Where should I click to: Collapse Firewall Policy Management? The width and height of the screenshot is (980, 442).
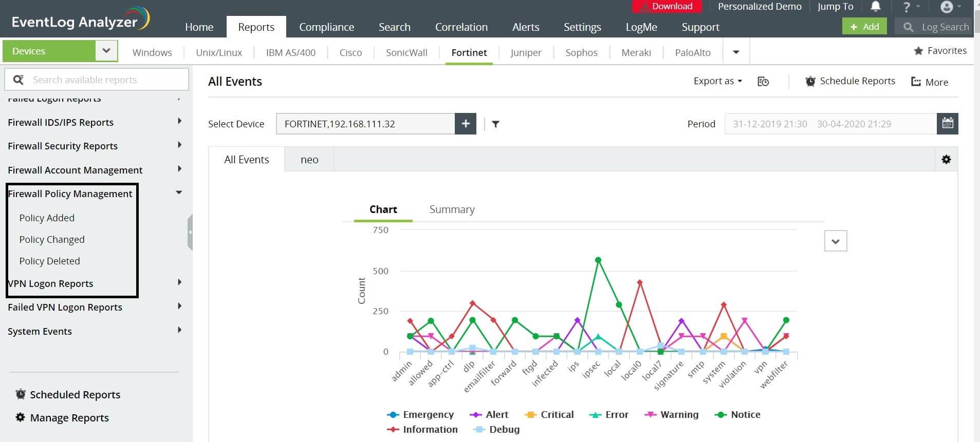tap(179, 193)
